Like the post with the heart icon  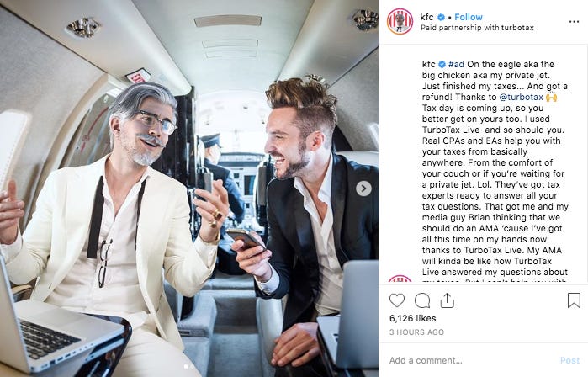tap(397, 300)
